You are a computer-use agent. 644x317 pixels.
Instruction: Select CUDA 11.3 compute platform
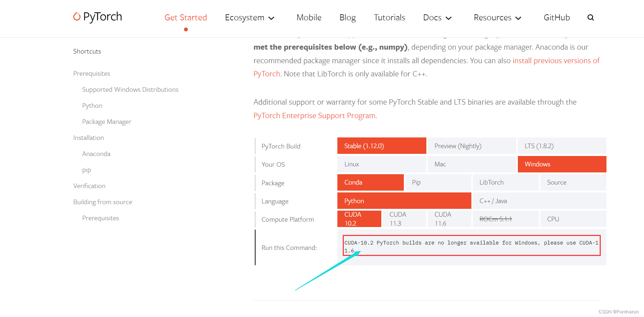pos(404,219)
